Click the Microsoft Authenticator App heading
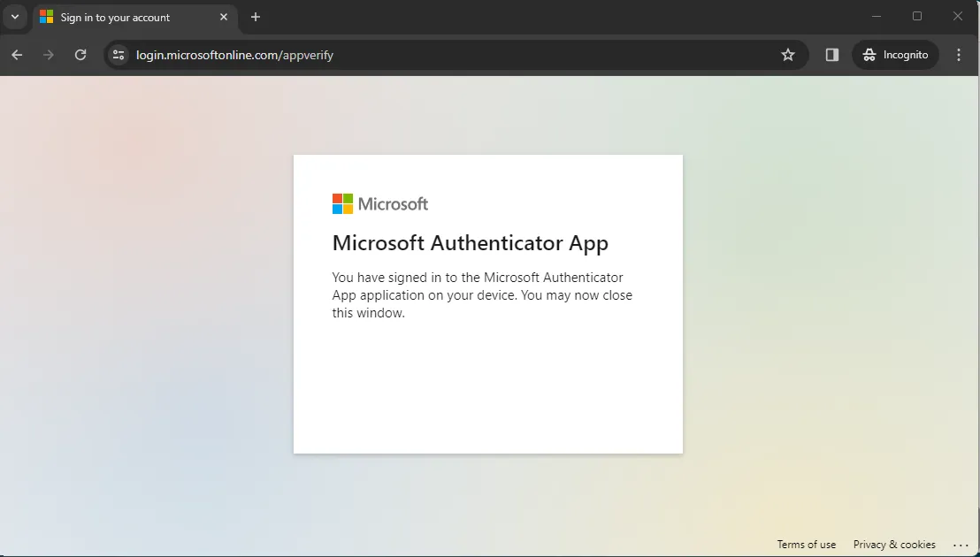Image resolution: width=980 pixels, height=557 pixels. tap(470, 242)
